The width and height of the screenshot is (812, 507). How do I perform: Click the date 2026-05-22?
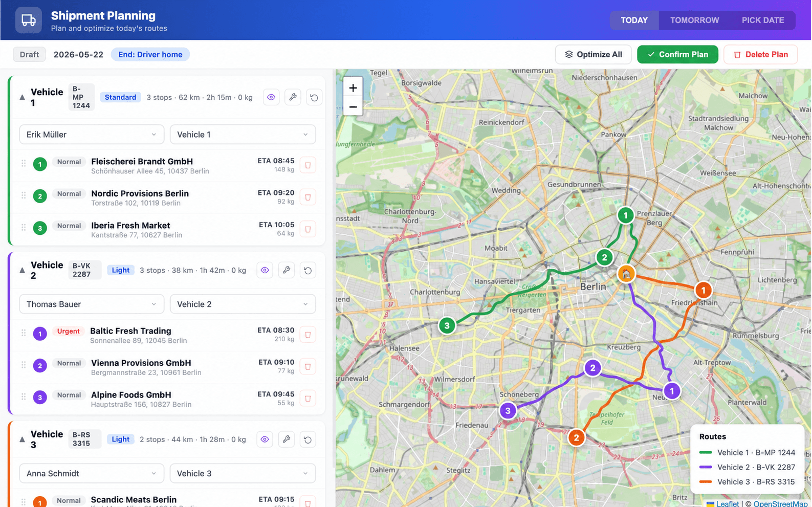[x=78, y=54]
